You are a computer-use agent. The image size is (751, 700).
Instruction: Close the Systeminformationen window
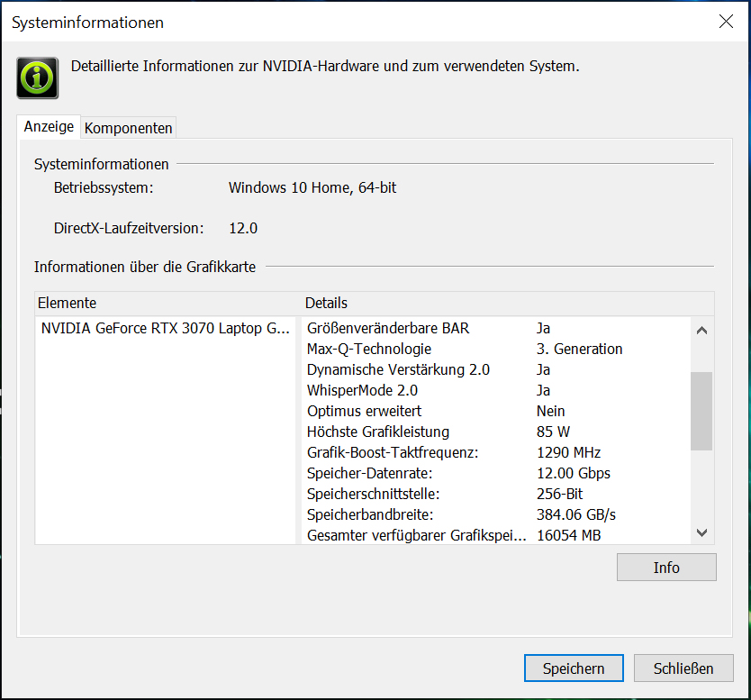pyautogui.click(x=726, y=23)
